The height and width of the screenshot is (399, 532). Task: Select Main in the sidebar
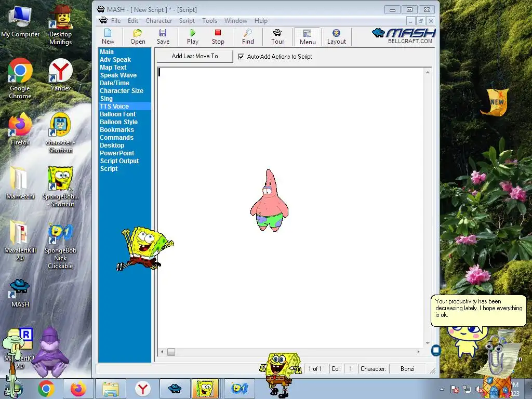[107, 52]
